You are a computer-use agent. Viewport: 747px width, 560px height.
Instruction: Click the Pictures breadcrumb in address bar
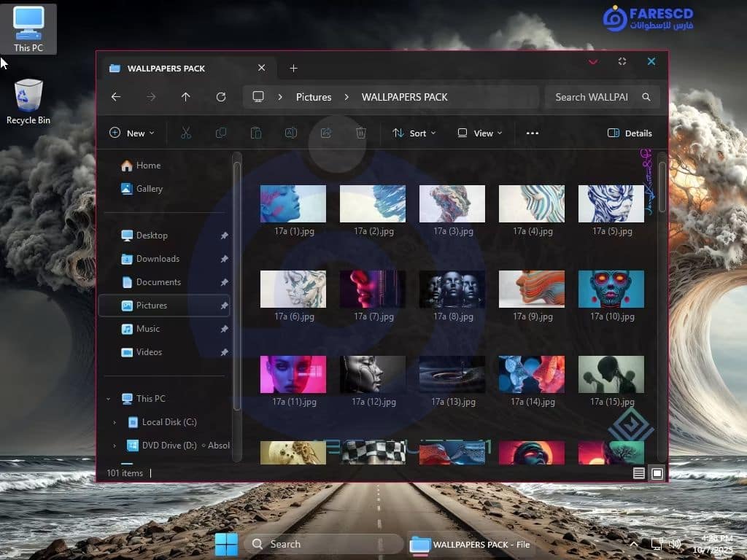click(314, 97)
